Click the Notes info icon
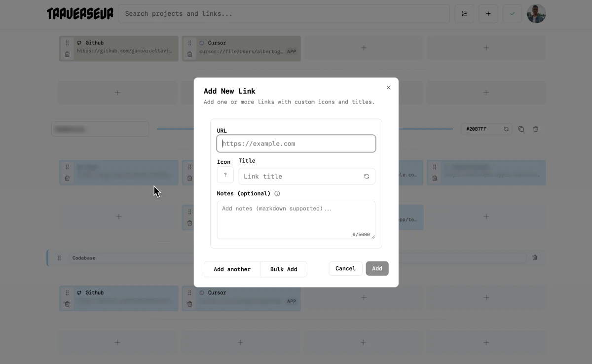Viewport: 592px width, 364px height. [x=277, y=194]
